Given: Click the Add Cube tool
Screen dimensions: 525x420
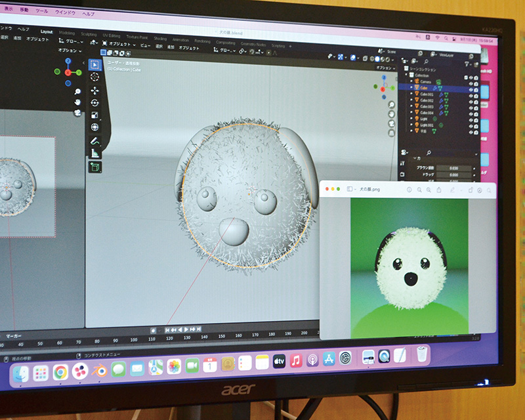Looking at the screenshot, I should [94, 167].
